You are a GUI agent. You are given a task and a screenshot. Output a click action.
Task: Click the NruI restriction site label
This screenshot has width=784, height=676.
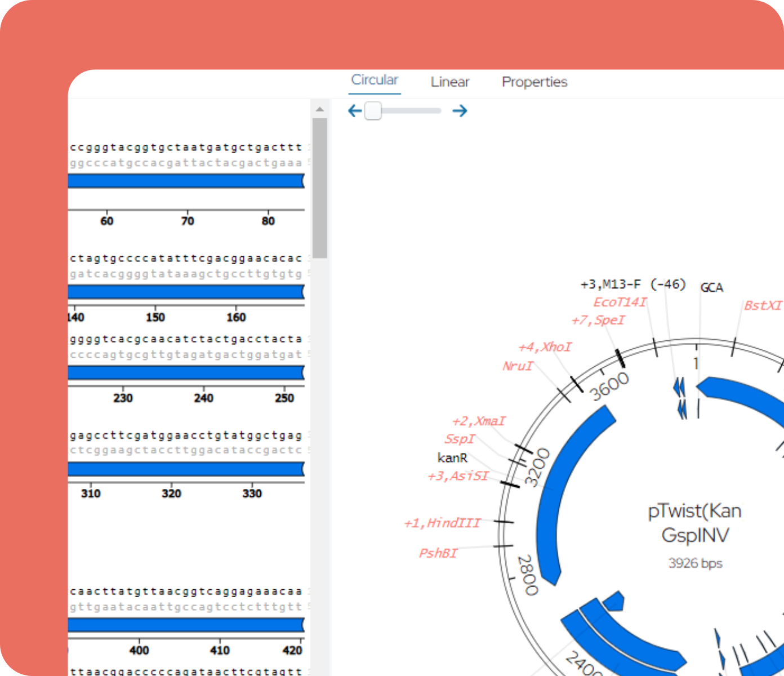[x=517, y=366]
